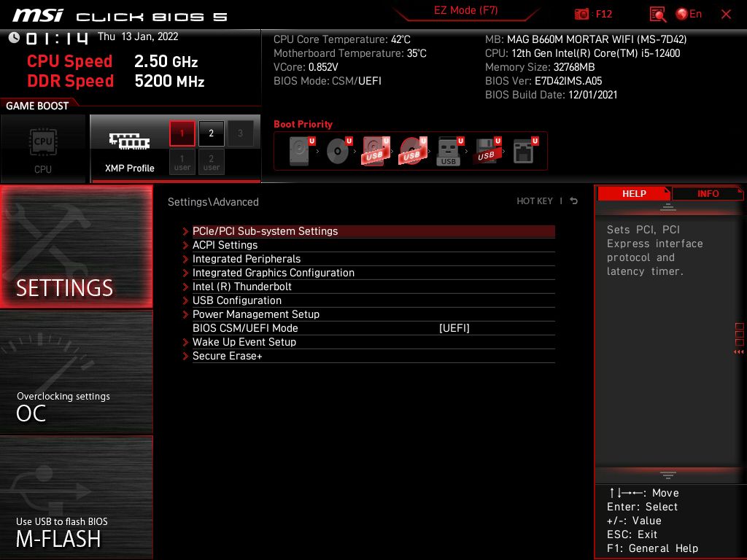This screenshot has width=747, height=560.
Task: Select the USB CD/DVD boot device icon
Action: pos(414,150)
